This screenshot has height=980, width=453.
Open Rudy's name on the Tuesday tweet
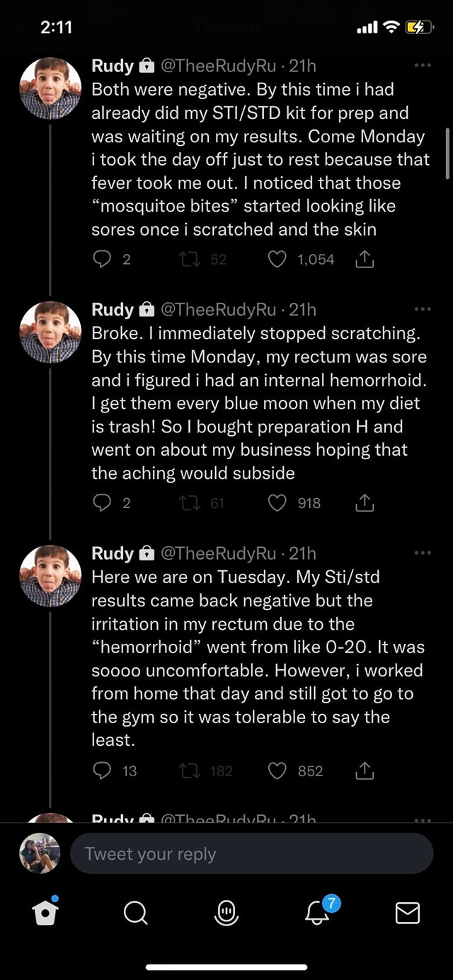pyautogui.click(x=113, y=553)
